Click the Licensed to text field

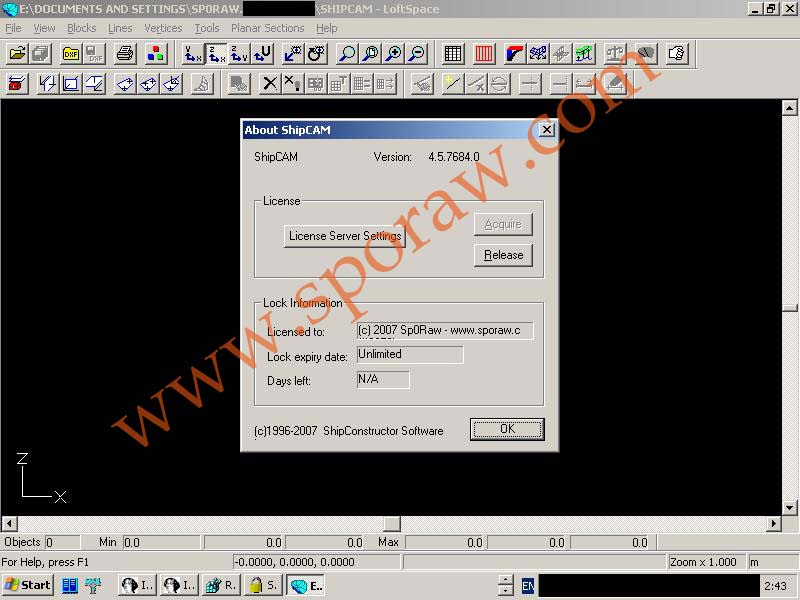tap(445, 330)
